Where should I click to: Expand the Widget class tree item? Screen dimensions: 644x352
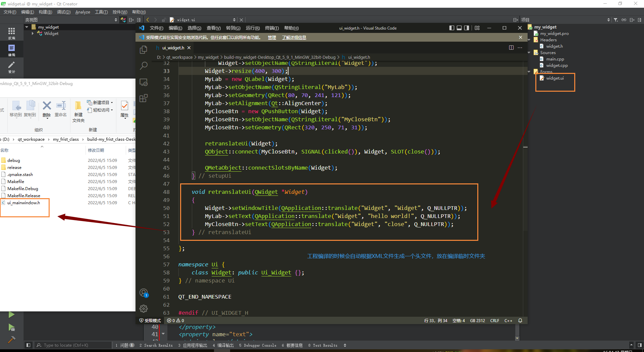click(x=33, y=34)
